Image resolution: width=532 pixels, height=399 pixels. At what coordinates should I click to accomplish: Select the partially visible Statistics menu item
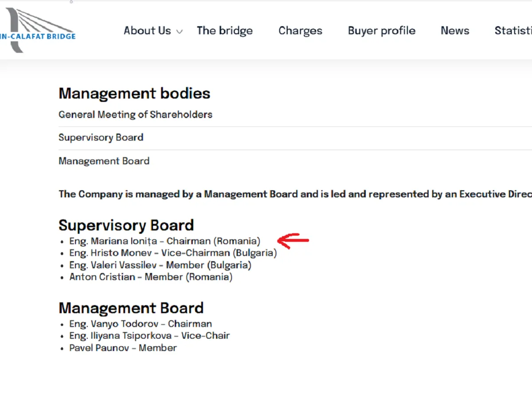click(x=513, y=31)
